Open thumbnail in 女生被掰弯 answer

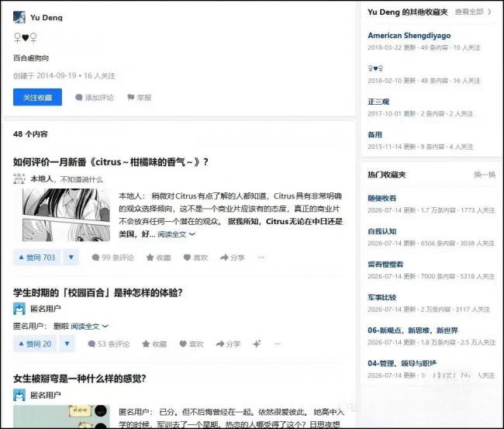click(x=61, y=417)
